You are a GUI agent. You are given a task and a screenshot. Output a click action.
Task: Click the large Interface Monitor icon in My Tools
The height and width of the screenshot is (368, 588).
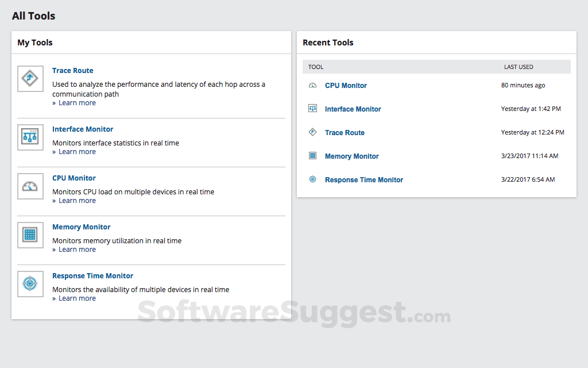[x=30, y=137]
